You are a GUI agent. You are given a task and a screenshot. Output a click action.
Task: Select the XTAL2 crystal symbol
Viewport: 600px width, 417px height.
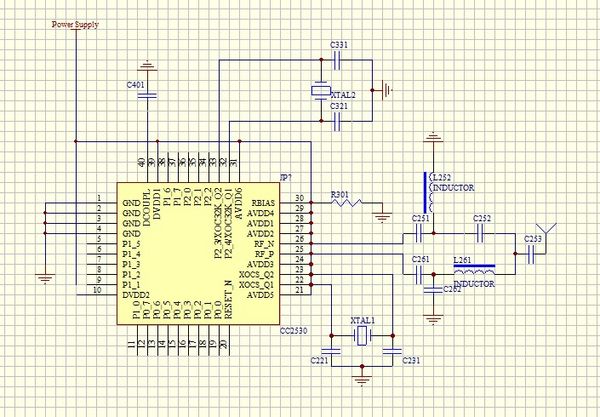tap(319, 91)
